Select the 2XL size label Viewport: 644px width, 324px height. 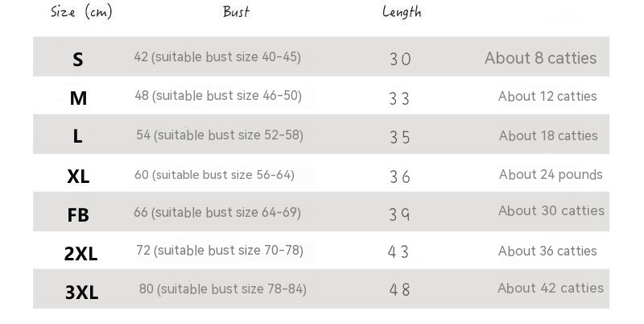point(80,254)
